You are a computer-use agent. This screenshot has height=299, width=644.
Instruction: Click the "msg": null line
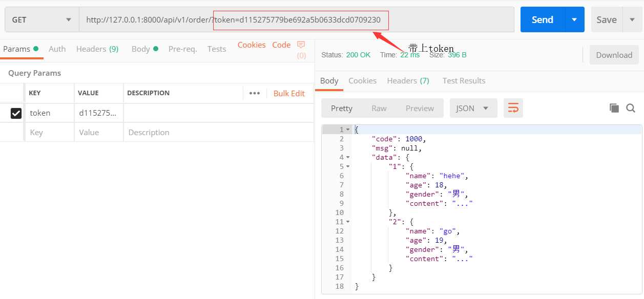coord(397,148)
